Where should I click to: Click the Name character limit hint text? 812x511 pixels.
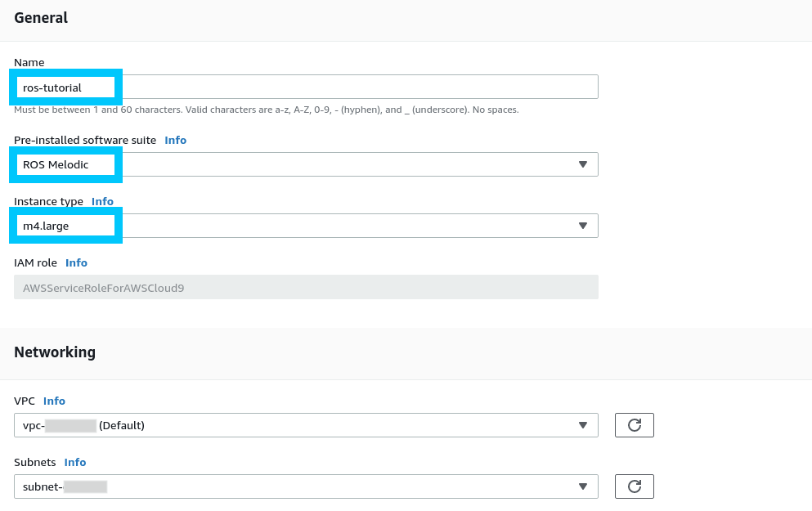click(x=266, y=110)
